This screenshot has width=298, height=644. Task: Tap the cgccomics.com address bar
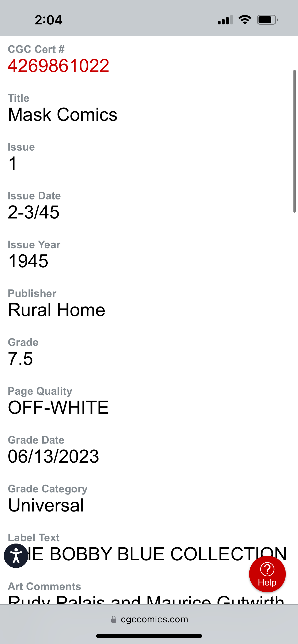[x=154, y=619]
